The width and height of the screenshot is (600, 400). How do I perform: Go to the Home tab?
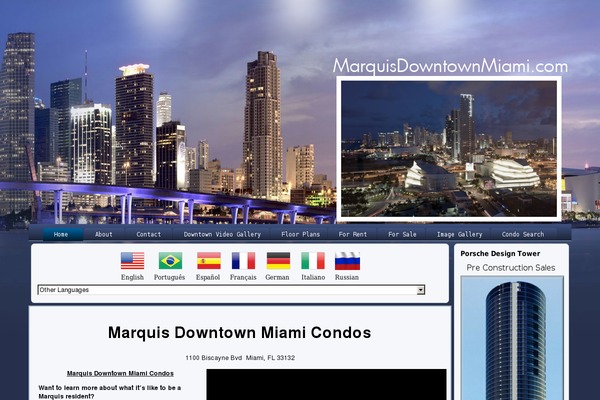click(61, 234)
